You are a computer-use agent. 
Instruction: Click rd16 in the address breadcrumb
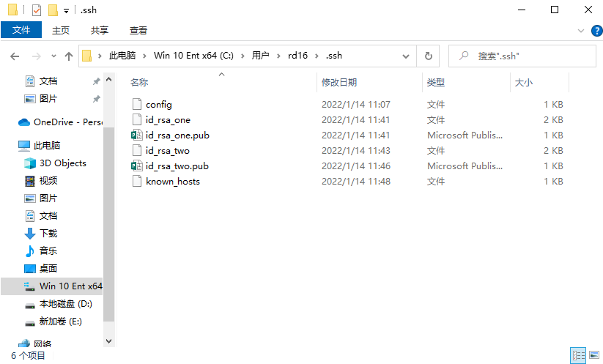(297, 56)
